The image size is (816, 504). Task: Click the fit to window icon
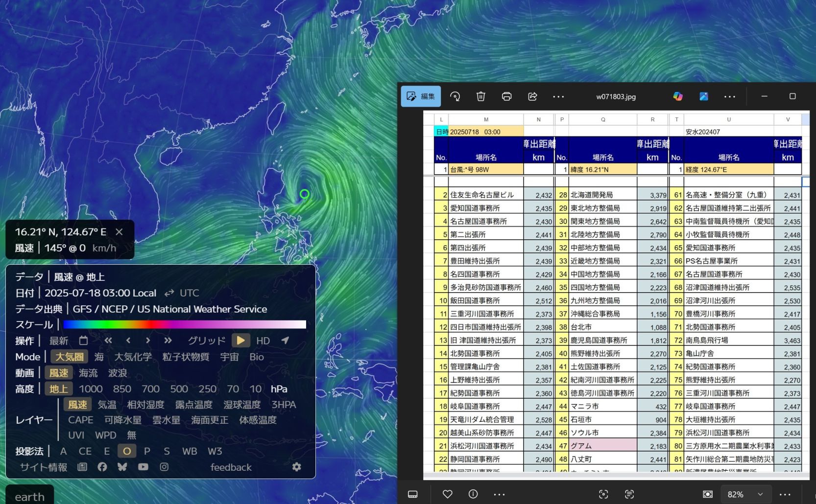[x=708, y=494]
